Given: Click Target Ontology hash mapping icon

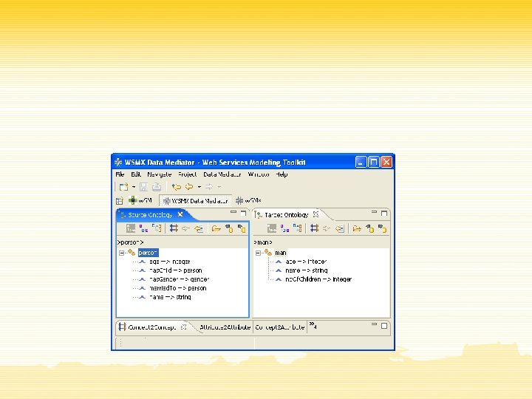Looking at the screenshot, I should 315,228.
